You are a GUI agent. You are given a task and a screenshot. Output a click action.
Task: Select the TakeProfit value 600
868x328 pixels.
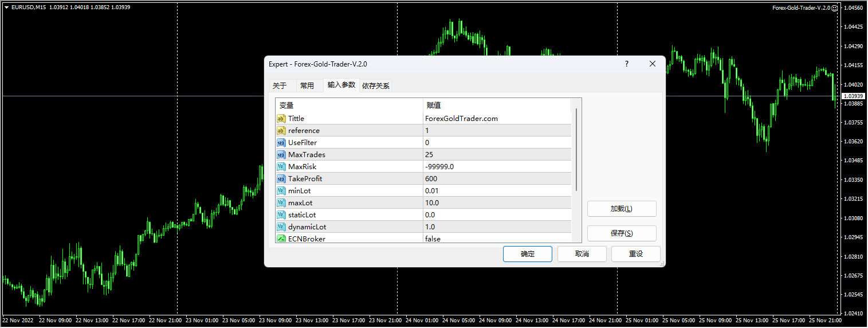(x=497, y=179)
